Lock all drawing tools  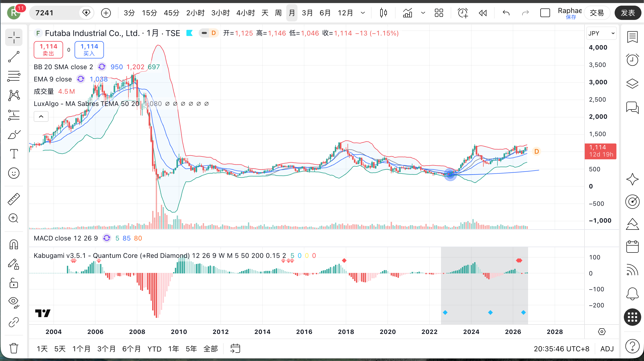click(14, 283)
